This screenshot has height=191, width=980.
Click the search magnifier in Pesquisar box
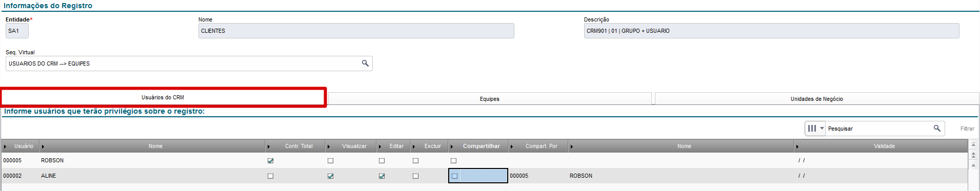[x=937, y=129]
